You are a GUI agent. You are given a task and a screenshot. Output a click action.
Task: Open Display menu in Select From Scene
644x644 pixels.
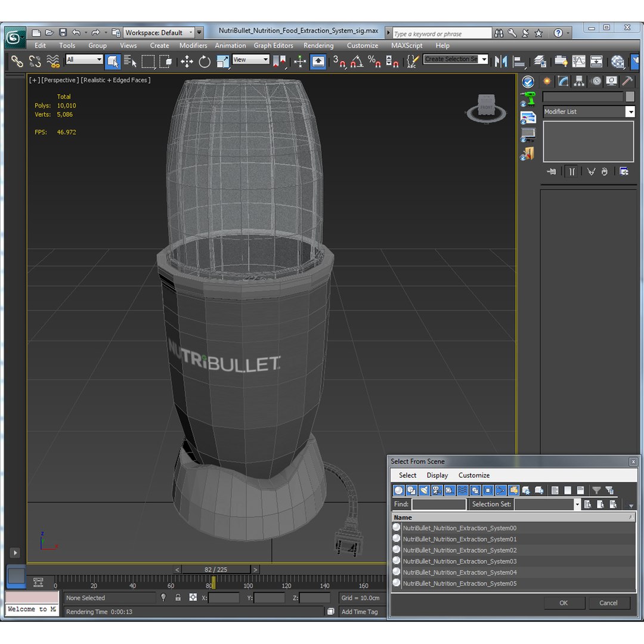tap(437, 475)
